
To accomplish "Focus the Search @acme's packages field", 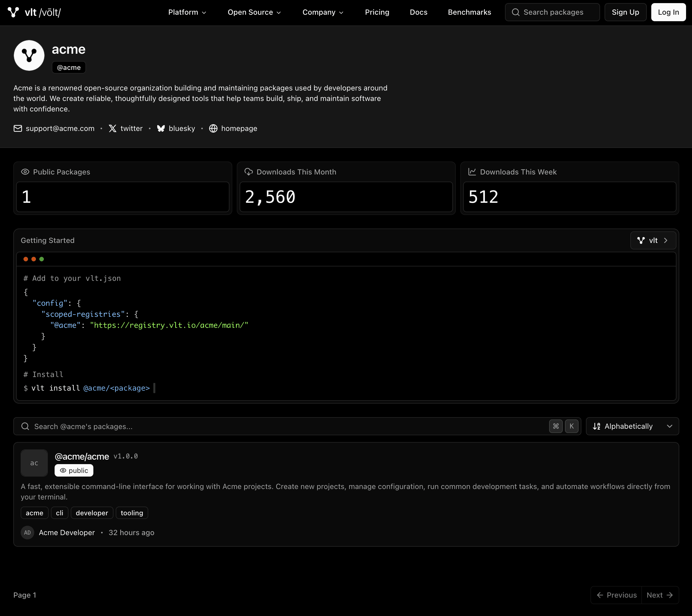I will [297, 427].
